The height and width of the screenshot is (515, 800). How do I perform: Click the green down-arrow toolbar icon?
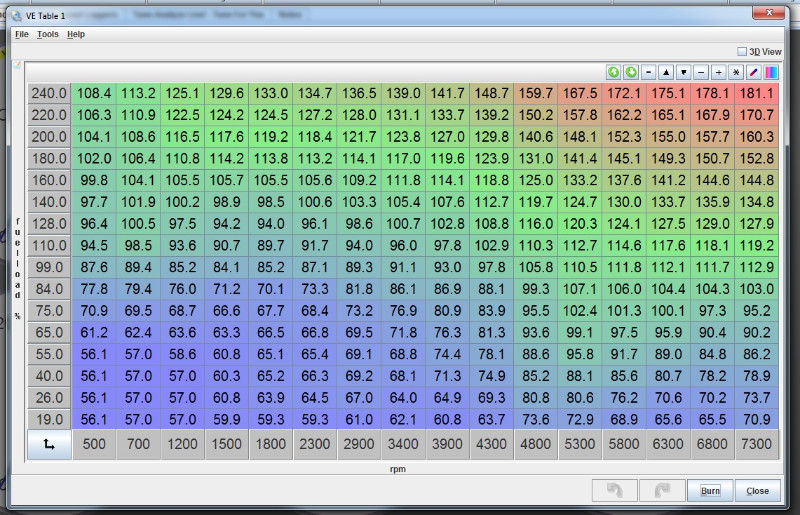[631, 72]
